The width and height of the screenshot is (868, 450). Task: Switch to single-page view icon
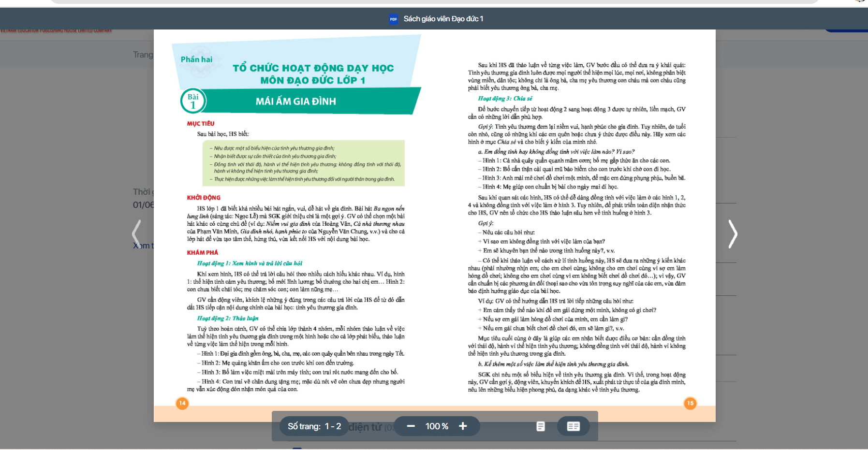pos(541,426)
